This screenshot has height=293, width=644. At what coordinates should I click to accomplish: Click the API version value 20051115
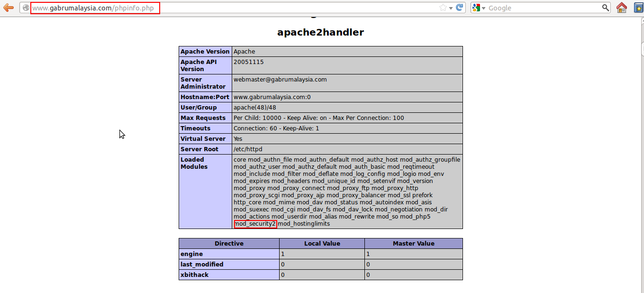(x=248, y=62)
